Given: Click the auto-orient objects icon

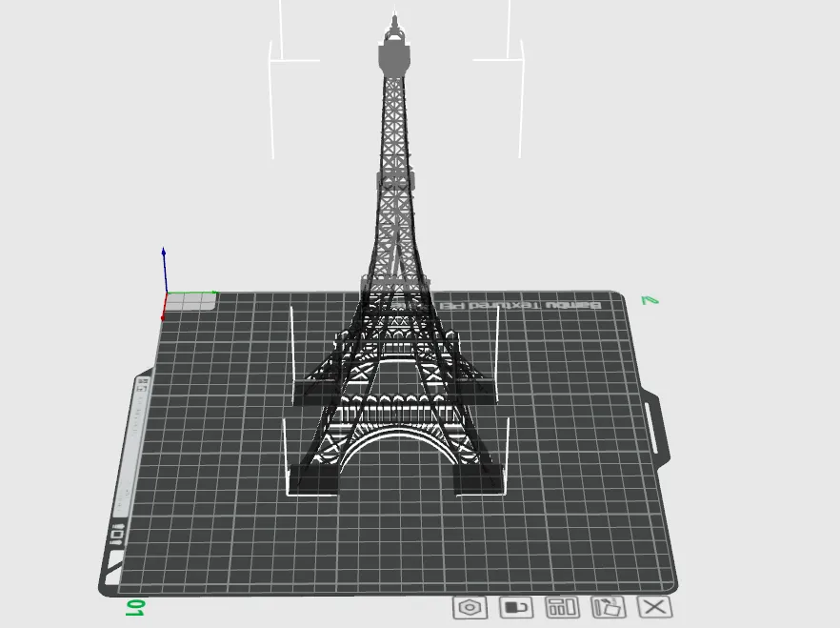Looking at the screenshot, I should (609, 608).
